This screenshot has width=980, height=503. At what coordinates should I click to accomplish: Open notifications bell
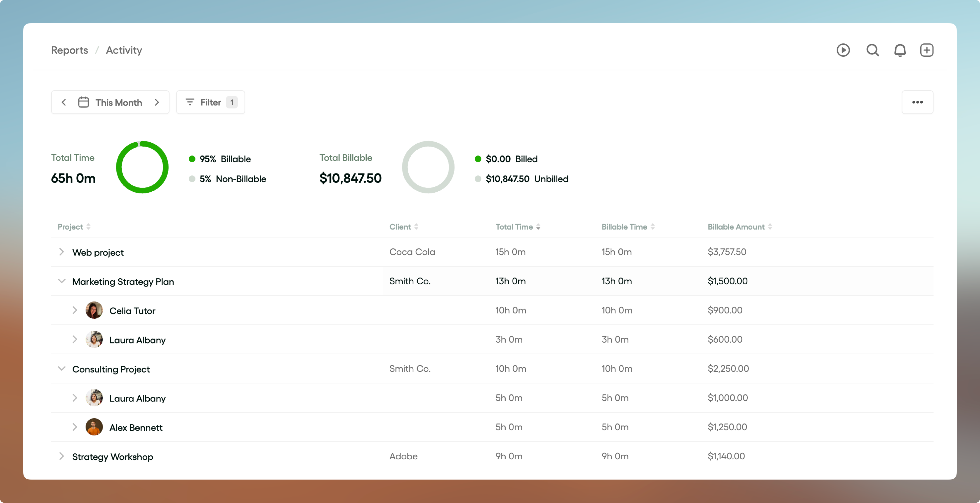[900, 50]
